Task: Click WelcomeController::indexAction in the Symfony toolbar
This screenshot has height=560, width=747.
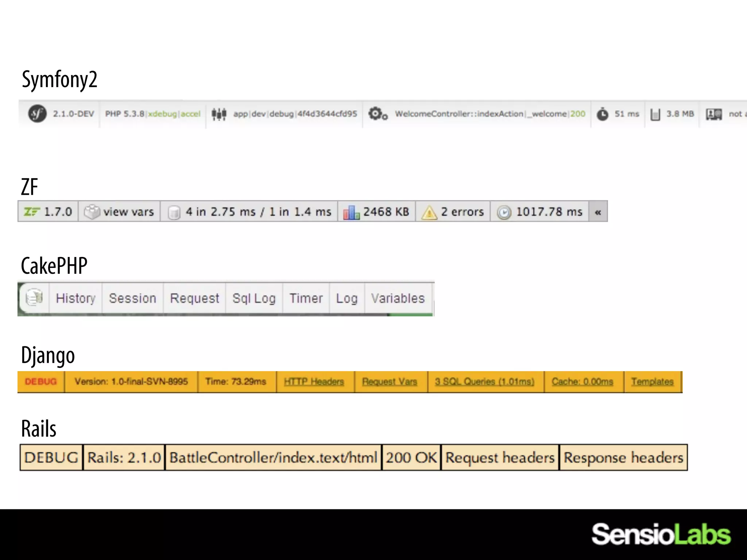Action: pyautogui.click(x=459, y=114)
